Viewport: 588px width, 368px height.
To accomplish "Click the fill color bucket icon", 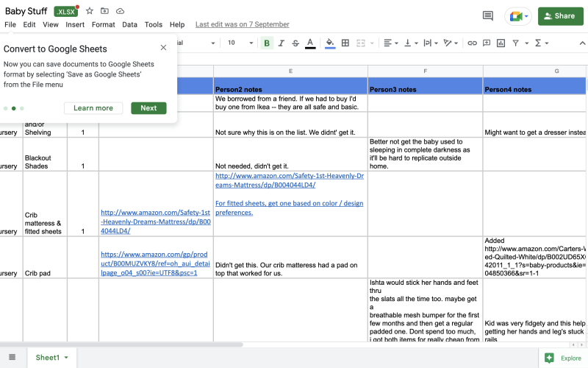I will (330, 43).
